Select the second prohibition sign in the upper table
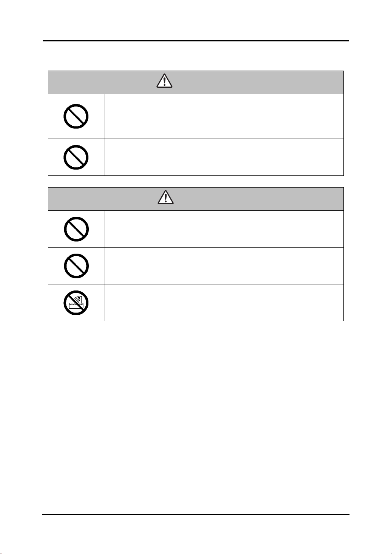Screen dimensions: 392x554 click(x=76, y=157)
